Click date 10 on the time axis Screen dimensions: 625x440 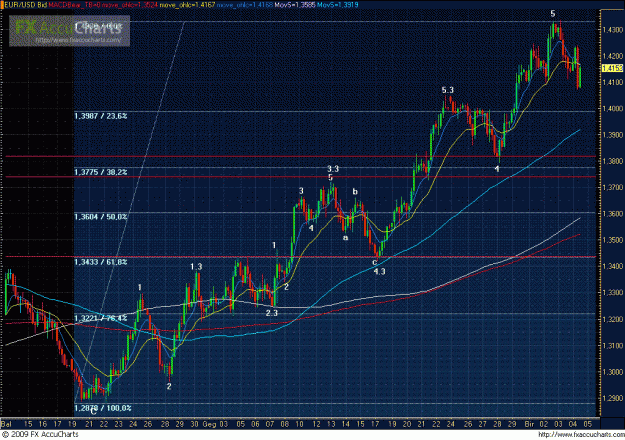point(299,424)
